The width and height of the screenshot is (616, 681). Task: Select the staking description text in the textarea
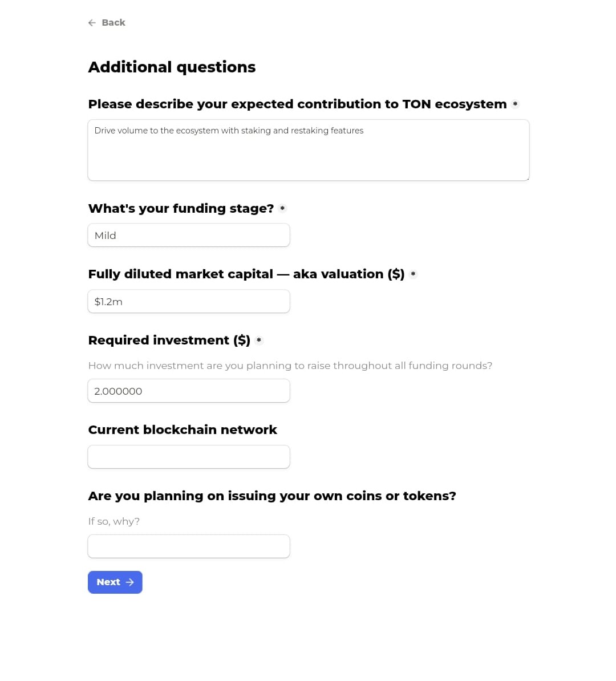[x=229, y=131]
